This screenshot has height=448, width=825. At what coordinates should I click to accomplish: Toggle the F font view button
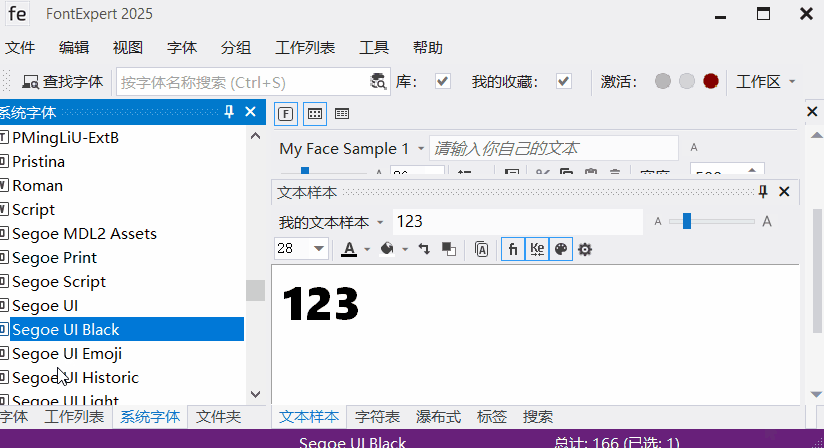click(286, 114)
